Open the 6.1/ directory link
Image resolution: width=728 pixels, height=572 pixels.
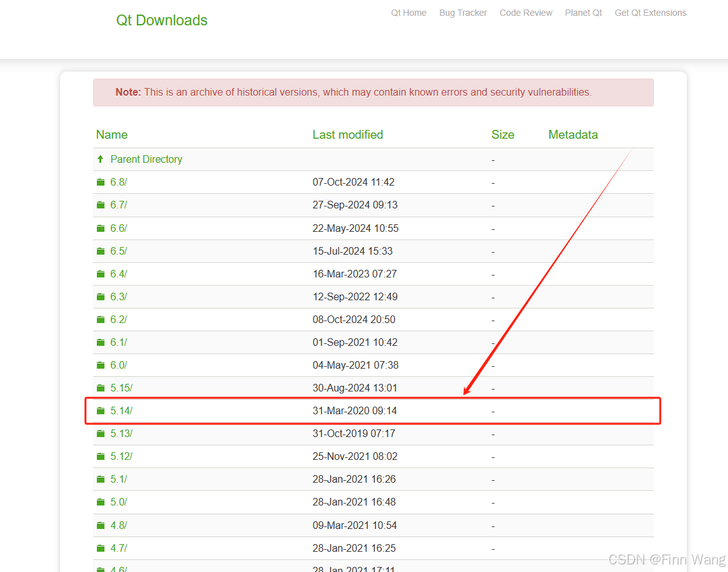point(118,342)
